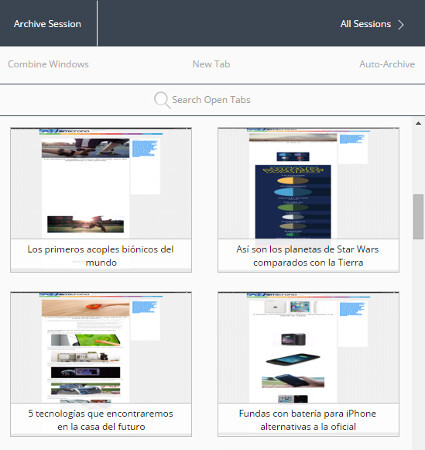Click the Archive Session button
This screenshot has width=425, height=450.
(48, 24)
